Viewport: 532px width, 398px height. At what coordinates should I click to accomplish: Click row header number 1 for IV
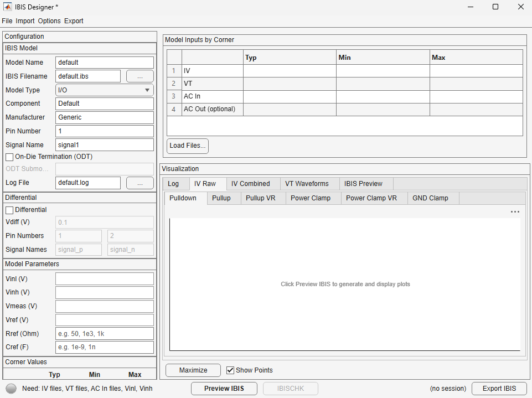174,71
